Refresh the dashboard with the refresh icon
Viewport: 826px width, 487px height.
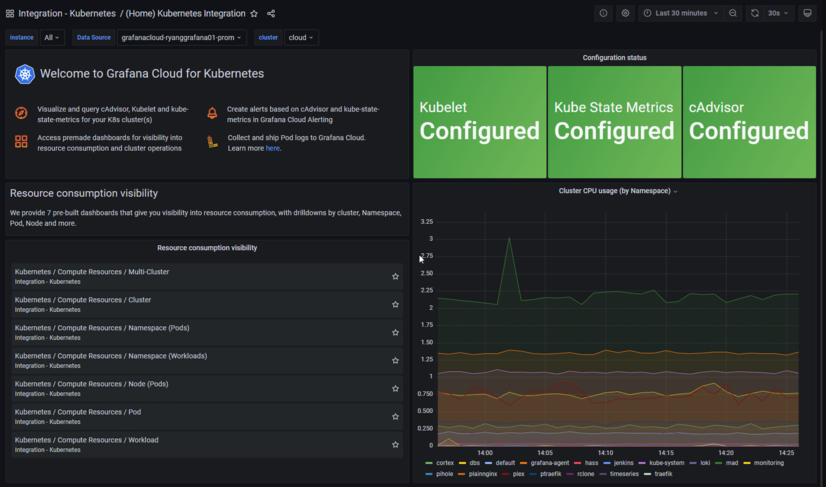click(755, 13)
